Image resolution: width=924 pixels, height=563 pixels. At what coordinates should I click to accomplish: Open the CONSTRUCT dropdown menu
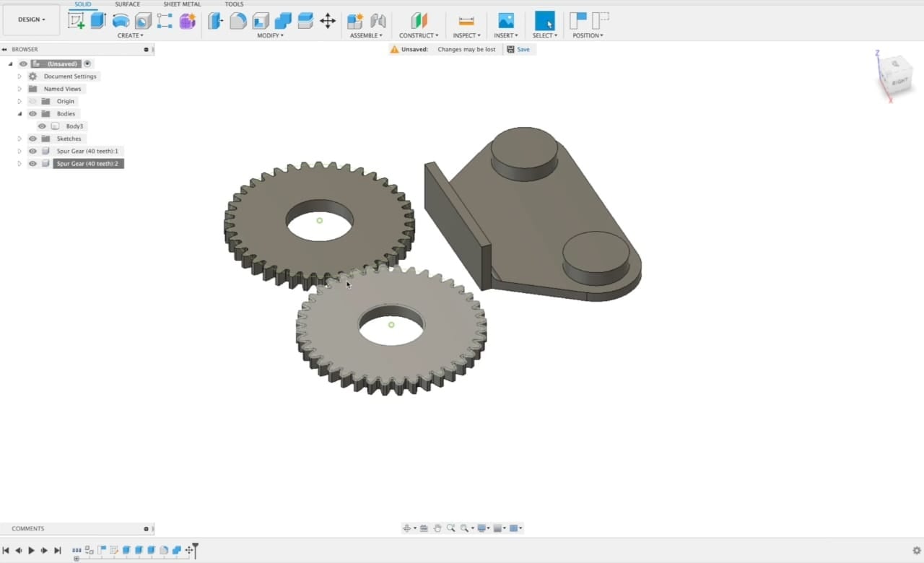(419, 35)
